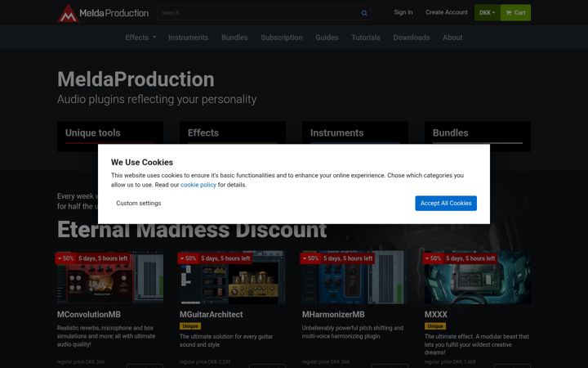588x368 pixels.
Task: Click the MGuitarArchitect product title
Action: click(x=212, y=314)
